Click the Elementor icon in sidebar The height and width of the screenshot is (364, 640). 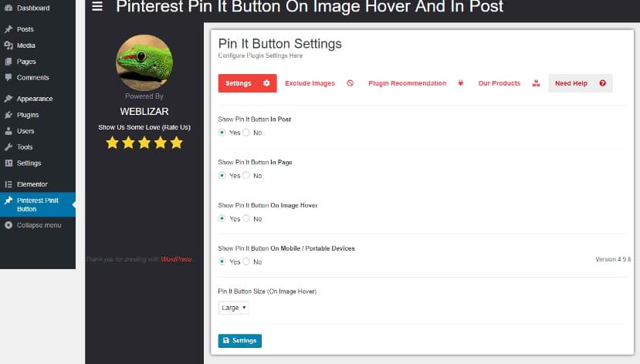(x=8, y=184)
